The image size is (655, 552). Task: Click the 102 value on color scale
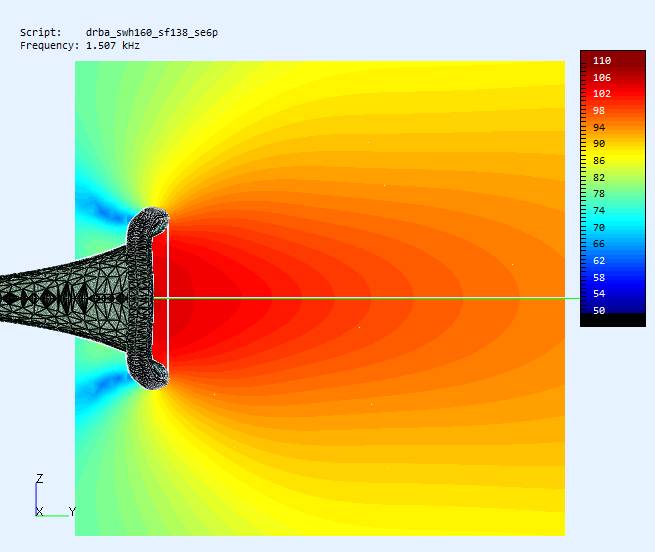pos(602,94)
